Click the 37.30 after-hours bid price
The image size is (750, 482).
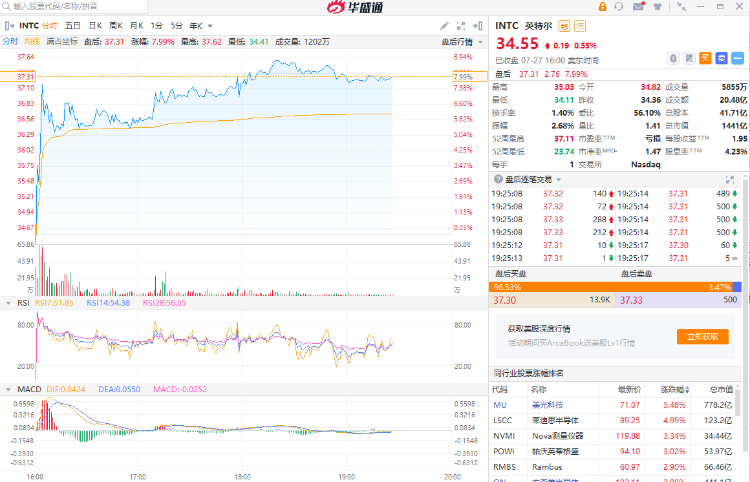tap(505, 300)
